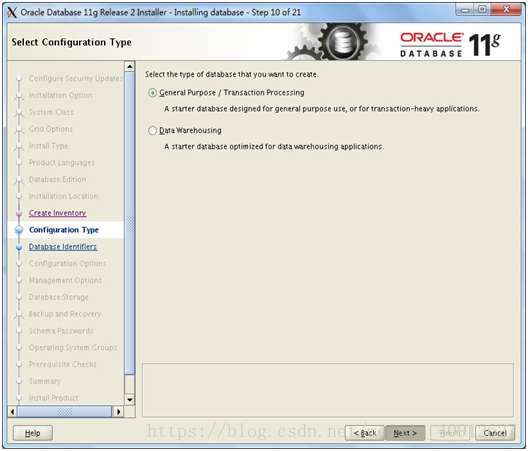The width and height of the screenshot is (528, 451).
Task: Click the steps list scroll up arrow
Action: coord(130,67)
